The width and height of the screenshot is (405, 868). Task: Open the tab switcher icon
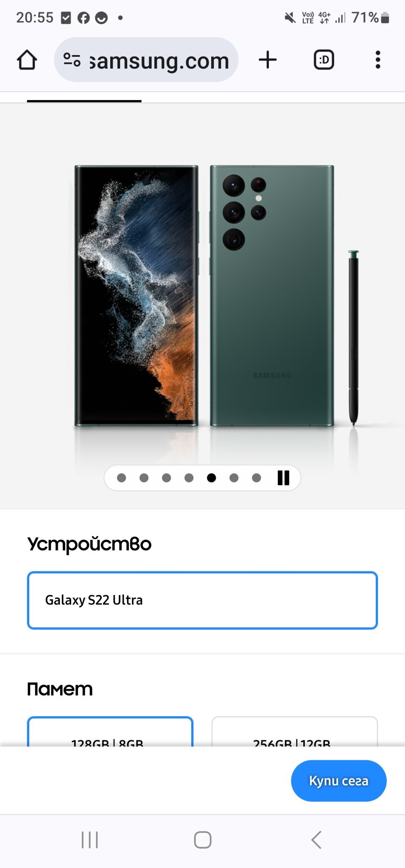[324, 60]
